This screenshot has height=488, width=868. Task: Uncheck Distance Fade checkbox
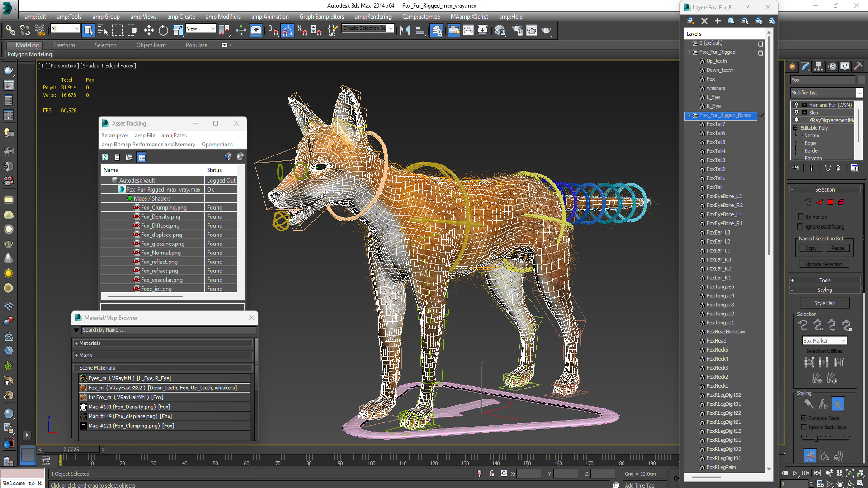pyautogui.click(x=803, y=418)
